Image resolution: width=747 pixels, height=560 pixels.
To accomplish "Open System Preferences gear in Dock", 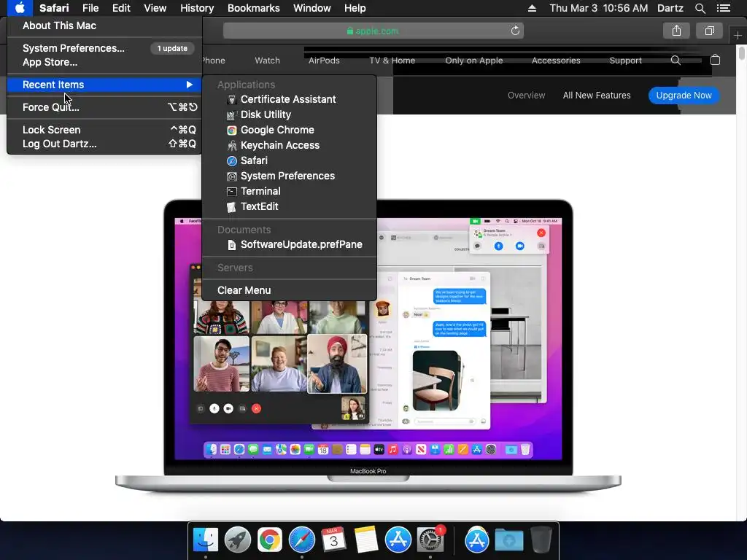I will [x=430, y=540].
